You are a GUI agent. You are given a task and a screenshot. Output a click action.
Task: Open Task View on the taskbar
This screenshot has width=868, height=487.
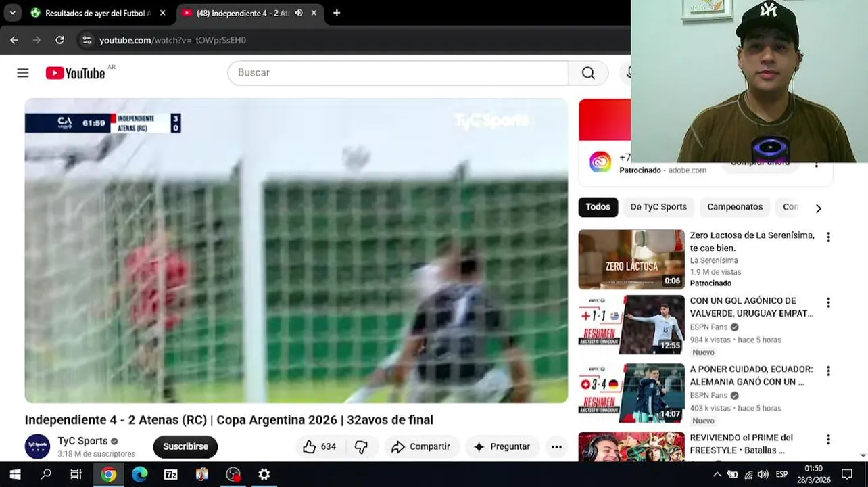pos(76,474)
